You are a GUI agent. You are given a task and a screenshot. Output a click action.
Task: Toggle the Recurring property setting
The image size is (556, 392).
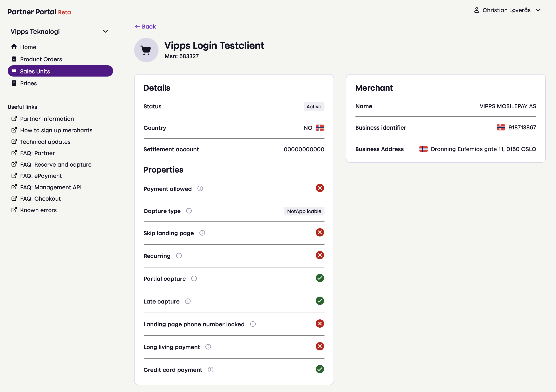click(320, 255)
